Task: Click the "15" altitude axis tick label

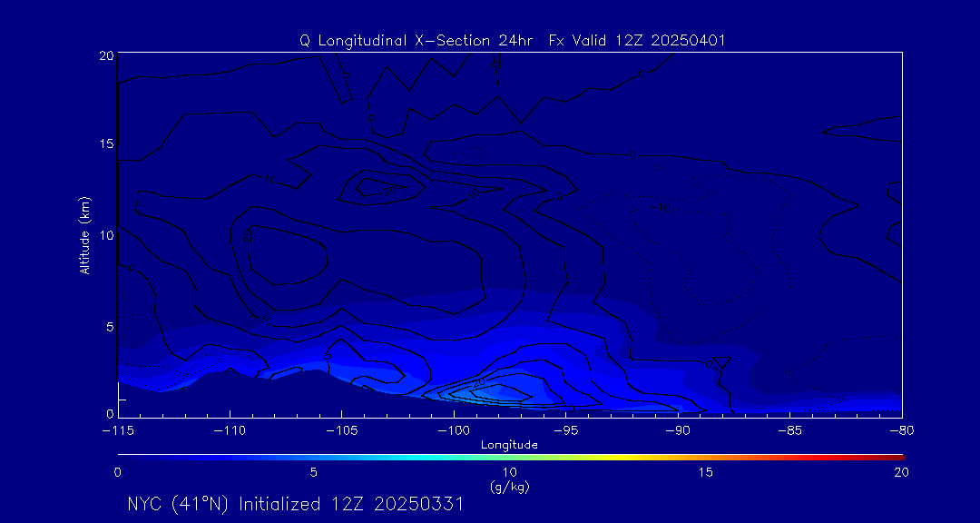Action: [x=106, y=143]
